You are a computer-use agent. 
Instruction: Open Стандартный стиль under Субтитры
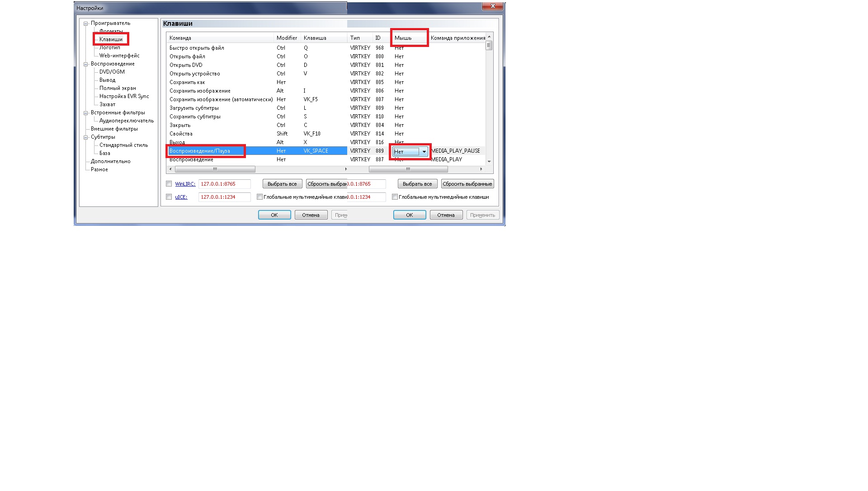[x=124, y=145]
